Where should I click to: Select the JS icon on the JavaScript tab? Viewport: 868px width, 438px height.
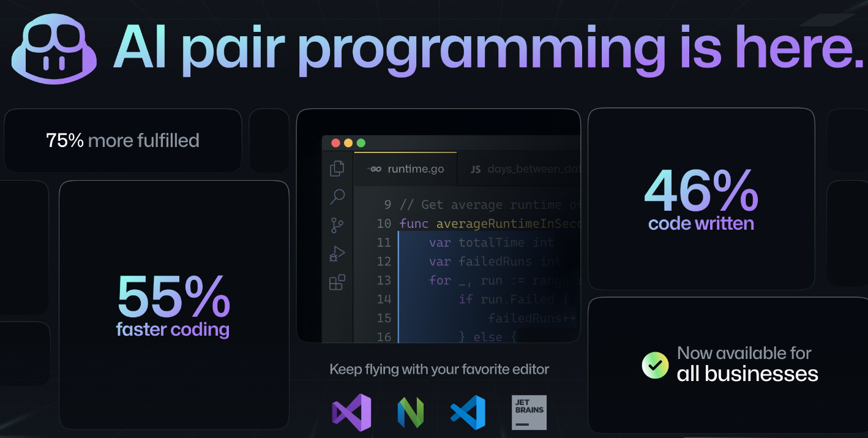click(477, 168)
